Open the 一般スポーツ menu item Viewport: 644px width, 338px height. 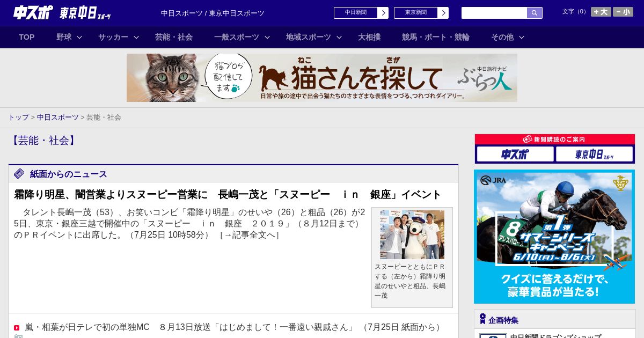tap(237, 37)
